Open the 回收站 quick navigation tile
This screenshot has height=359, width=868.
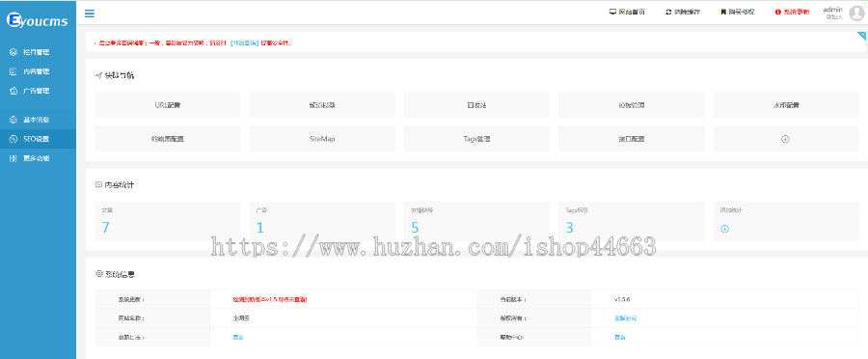476,104
